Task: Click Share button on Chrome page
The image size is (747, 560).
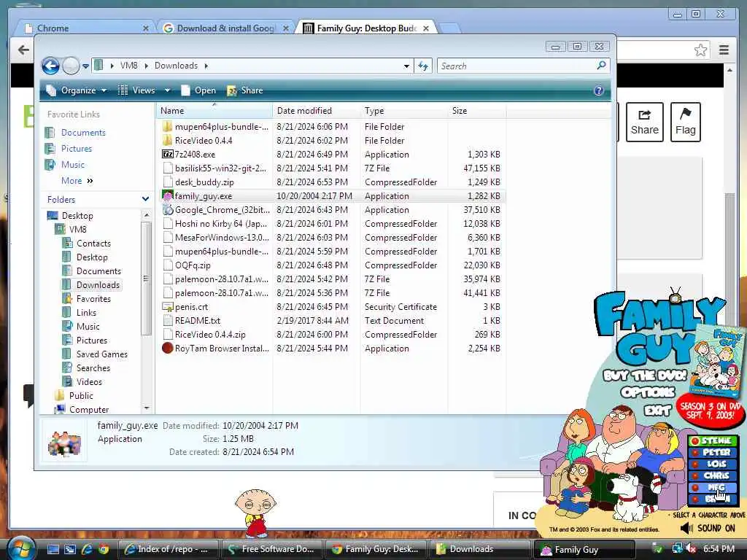Action: click(x=645, y=122)
